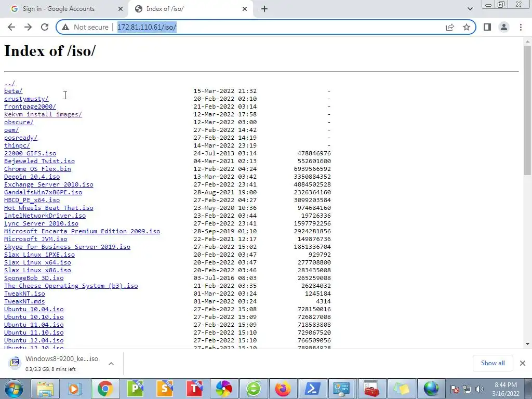Open the frontpage2000/ directory
This screenshot has width=532, height=399.
click(x=30, y=107)
